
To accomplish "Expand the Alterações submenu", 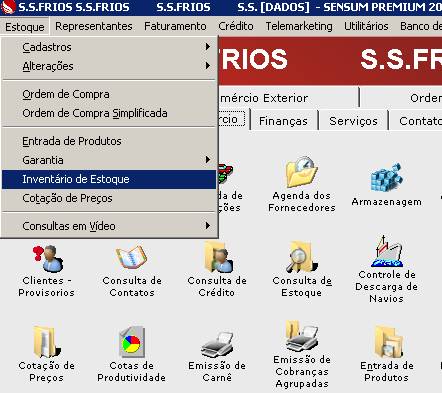I will 109,66.
